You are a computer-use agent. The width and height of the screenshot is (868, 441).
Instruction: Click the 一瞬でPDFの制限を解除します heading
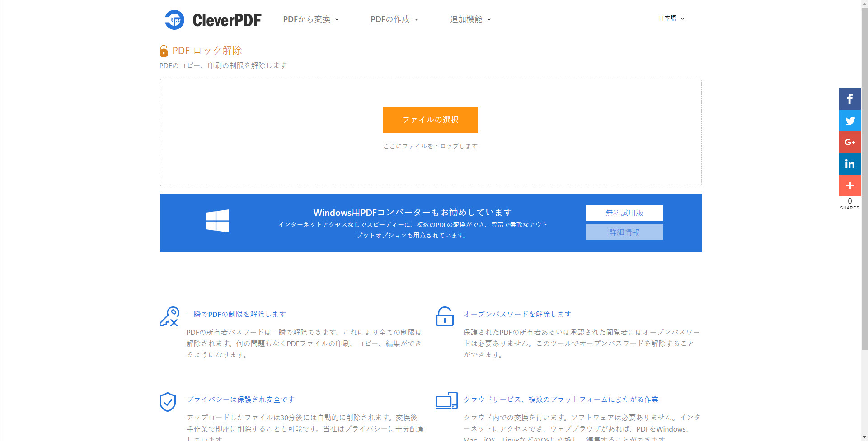click(x=236, y=314)
